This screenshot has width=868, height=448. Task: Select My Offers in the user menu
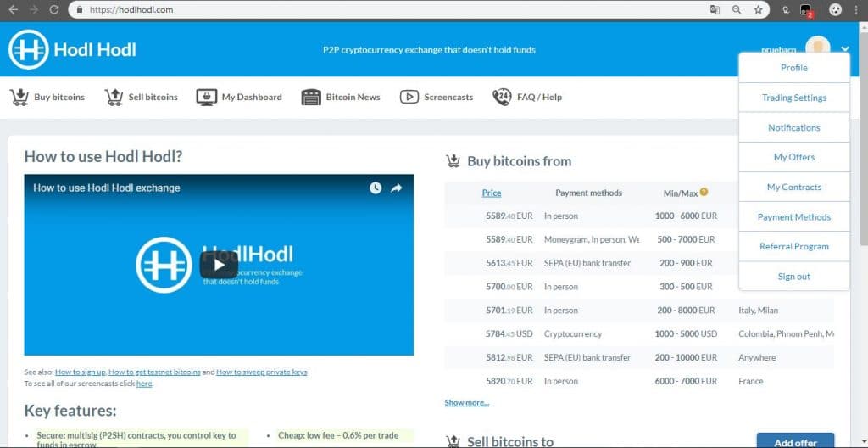[x=793, y=157]
